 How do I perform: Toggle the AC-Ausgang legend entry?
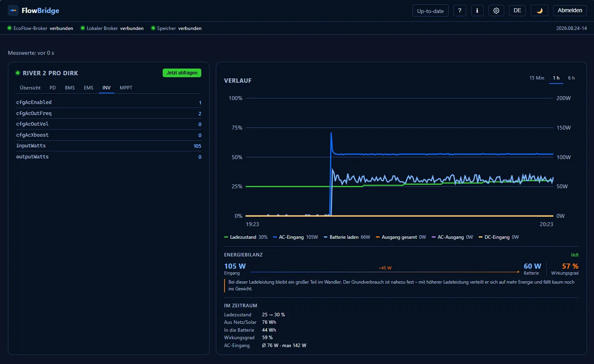pos(453,237)
